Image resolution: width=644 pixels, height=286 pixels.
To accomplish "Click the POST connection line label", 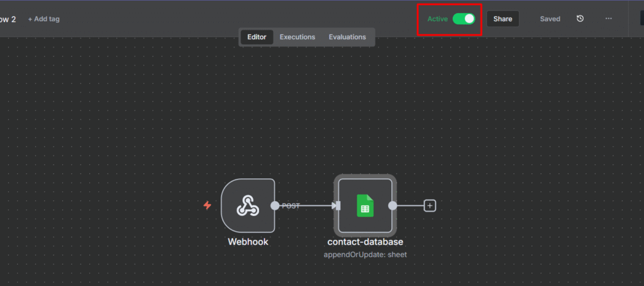I will pyautogui.click(x=291, y=206).
